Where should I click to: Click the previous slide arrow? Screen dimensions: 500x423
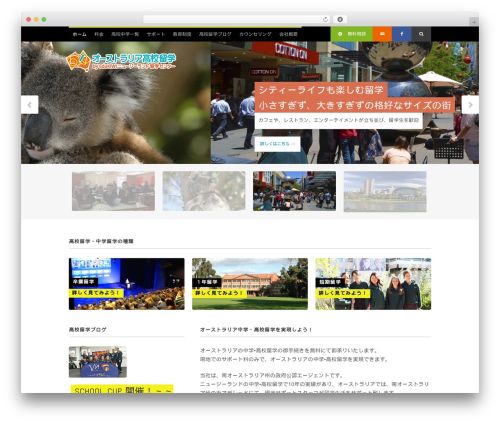point(30,105)
